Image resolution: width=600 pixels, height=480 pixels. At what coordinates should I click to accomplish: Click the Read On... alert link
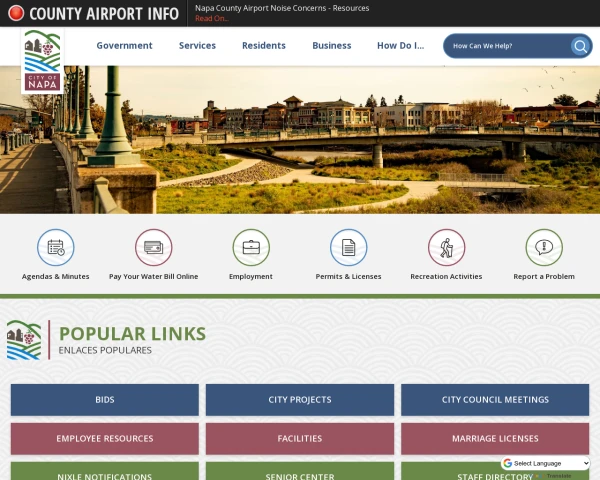(x=211, y=18)
